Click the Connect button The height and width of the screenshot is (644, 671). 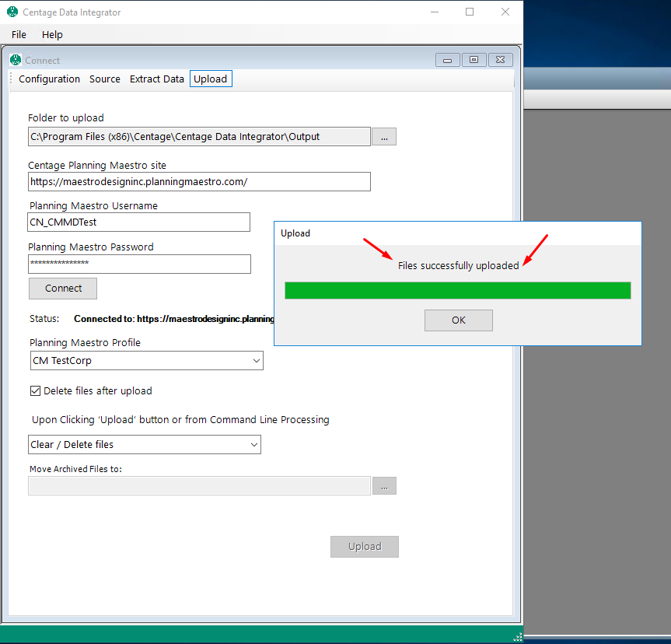coord(63,289)
